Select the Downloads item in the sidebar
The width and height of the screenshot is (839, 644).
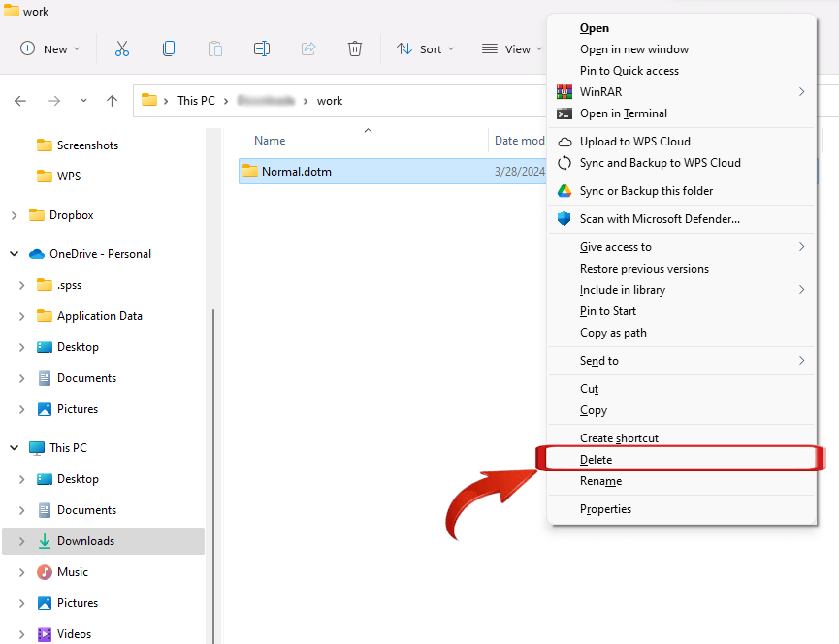point(86,540)
